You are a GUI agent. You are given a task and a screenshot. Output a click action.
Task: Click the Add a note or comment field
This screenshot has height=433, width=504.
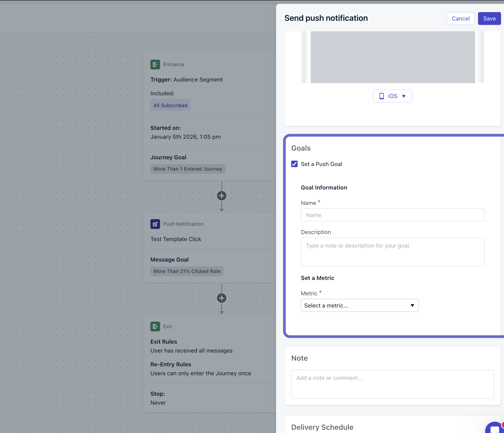click(392, 384)
